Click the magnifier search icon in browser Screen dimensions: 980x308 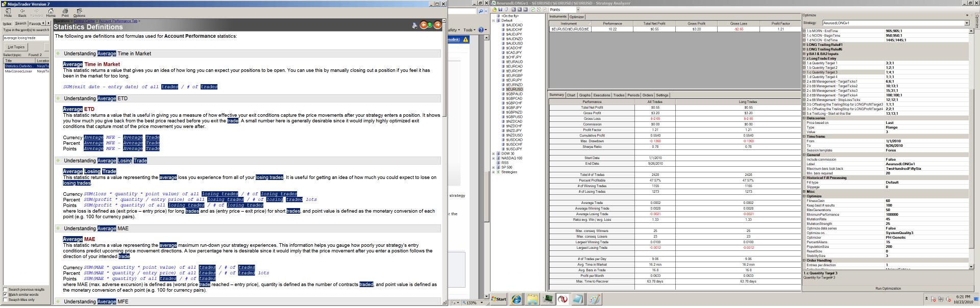point(481,11)
